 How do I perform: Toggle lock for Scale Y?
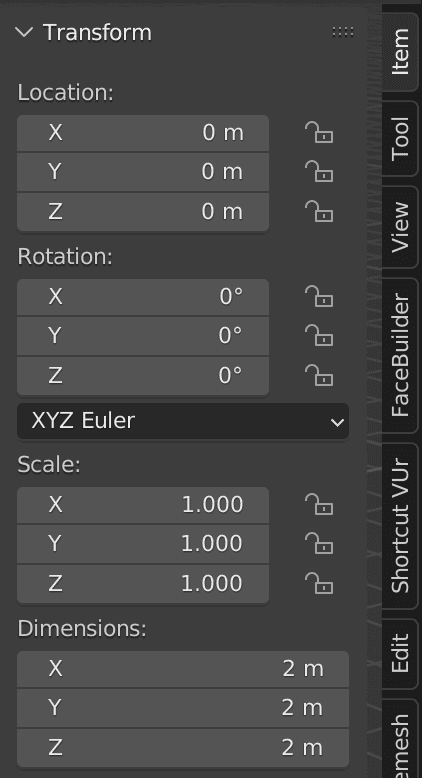318,544
